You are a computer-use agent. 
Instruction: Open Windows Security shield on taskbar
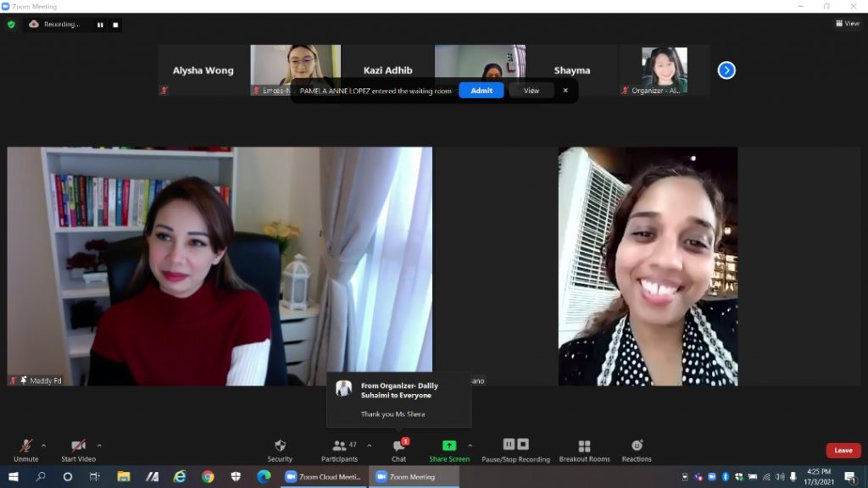pos(236,476)
